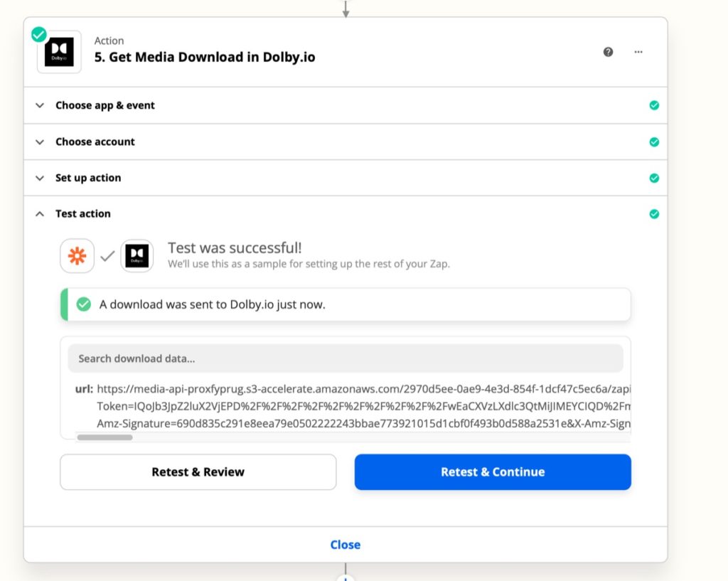The image size is (728, 581).
Task: Click green status check for Test action
Action: (654, 213)
